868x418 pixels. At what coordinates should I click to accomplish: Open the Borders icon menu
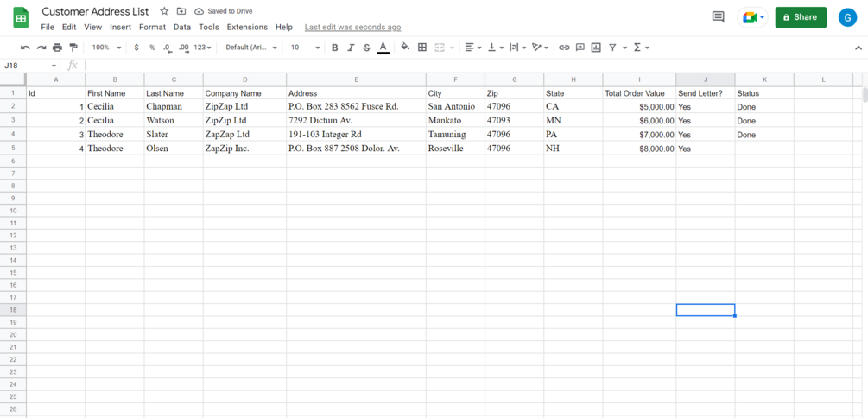click(421, 47)
